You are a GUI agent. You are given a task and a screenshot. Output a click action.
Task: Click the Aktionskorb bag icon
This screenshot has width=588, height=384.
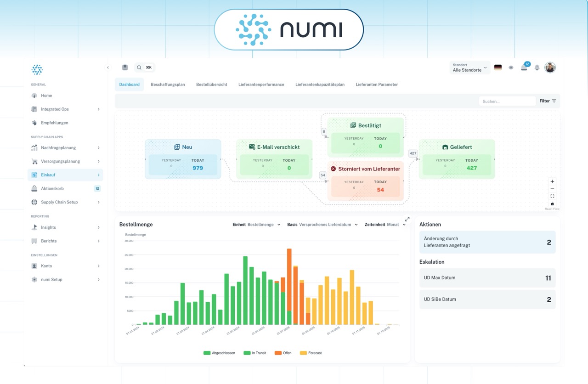click(x=34, y=188)
